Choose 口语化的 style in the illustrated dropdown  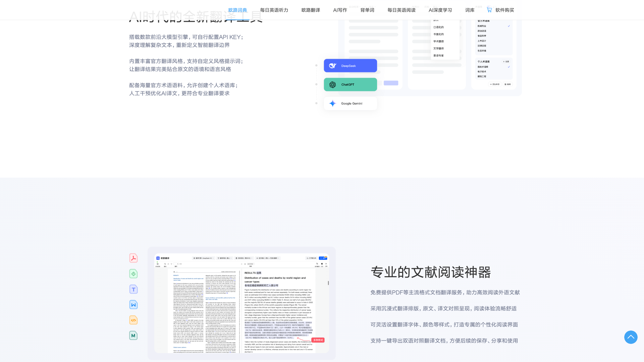[x=438, y=27]
